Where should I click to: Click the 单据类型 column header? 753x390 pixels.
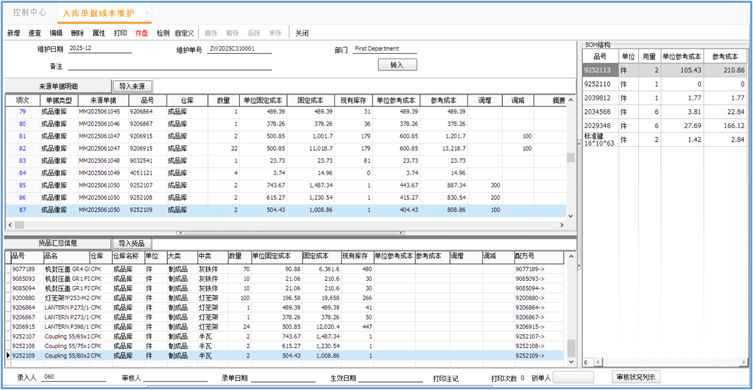pyautogui.click(x=58, y=101)
